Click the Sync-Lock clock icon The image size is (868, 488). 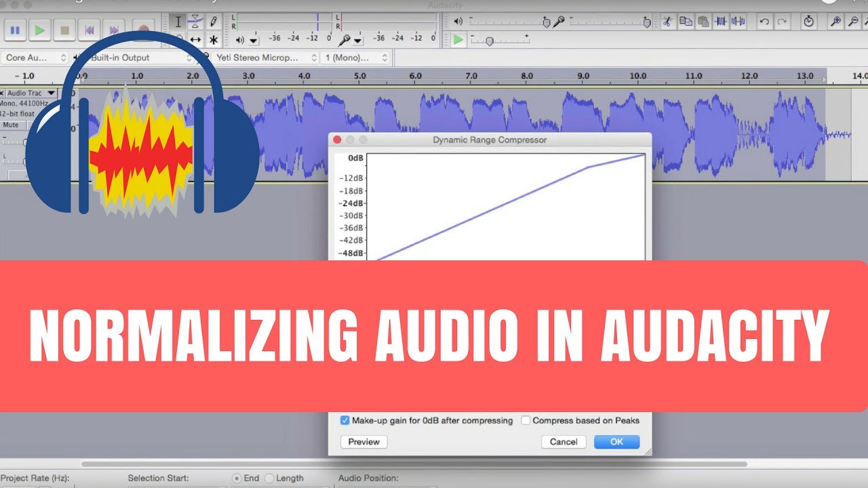[808, 22]
